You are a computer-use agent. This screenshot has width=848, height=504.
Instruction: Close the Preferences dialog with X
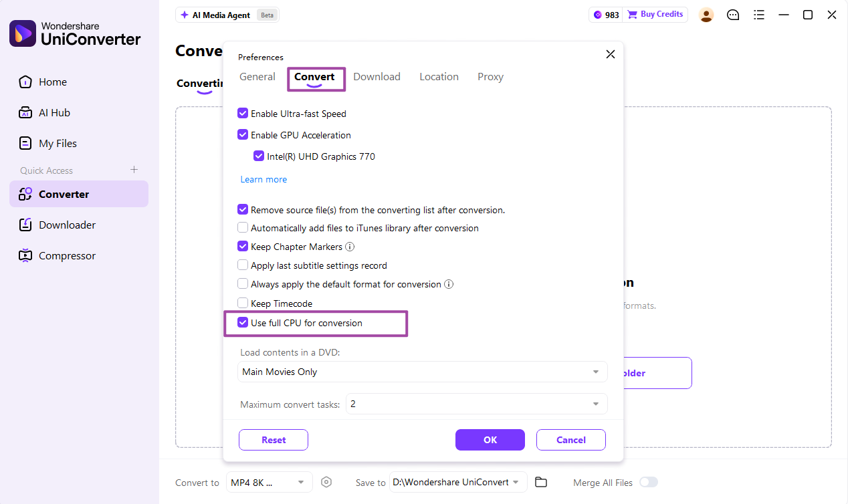pyautogui.click(x=610, y=54)
